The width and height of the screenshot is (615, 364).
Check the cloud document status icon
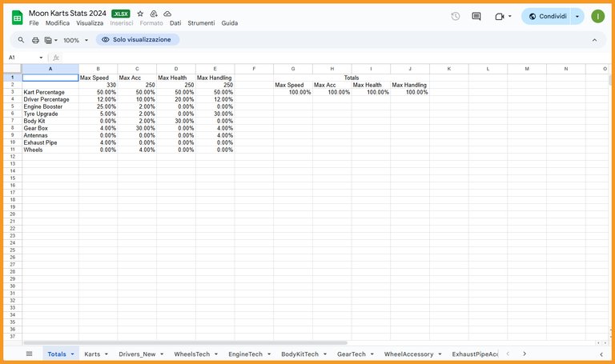[x=167, y=14]
